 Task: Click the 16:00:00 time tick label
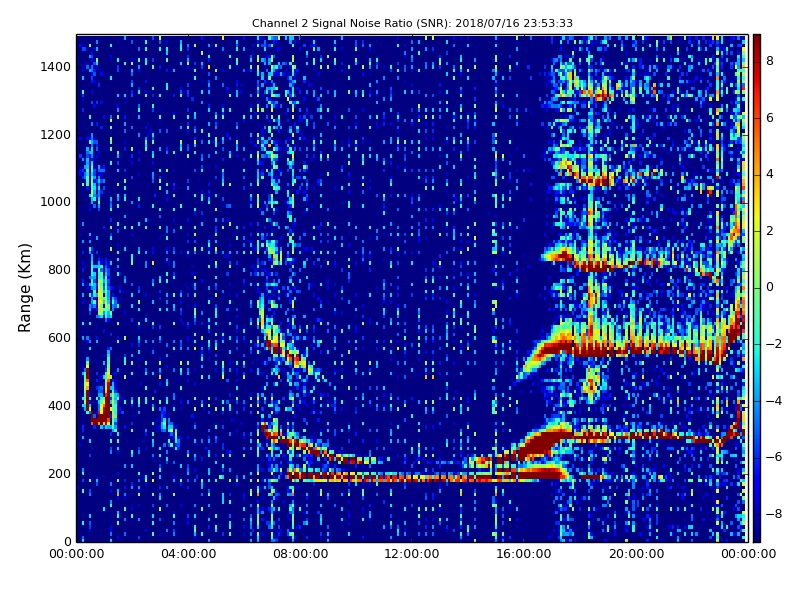pos(524,554)
